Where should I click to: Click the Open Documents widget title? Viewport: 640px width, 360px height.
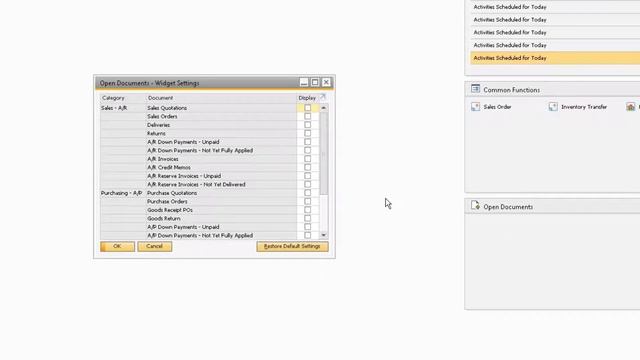pyautogui.click(x=508, y=207)
